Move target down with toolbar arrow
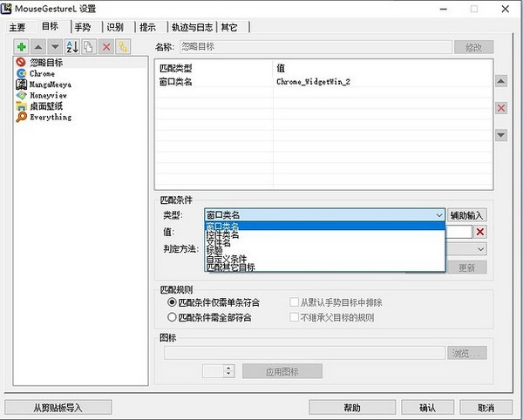The image size is (523, 420). pyautogui.click(x=55, y=47)
